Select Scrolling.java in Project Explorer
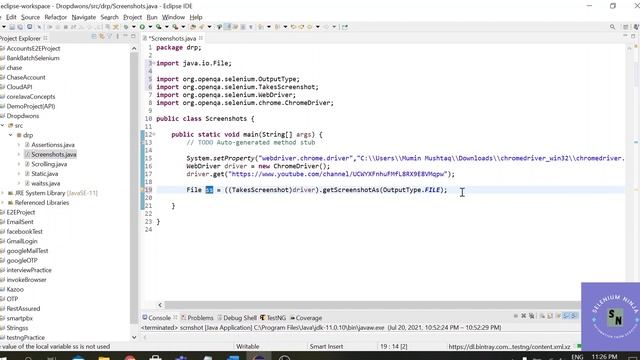Screen dimensions: 640x360 (46, 164)
